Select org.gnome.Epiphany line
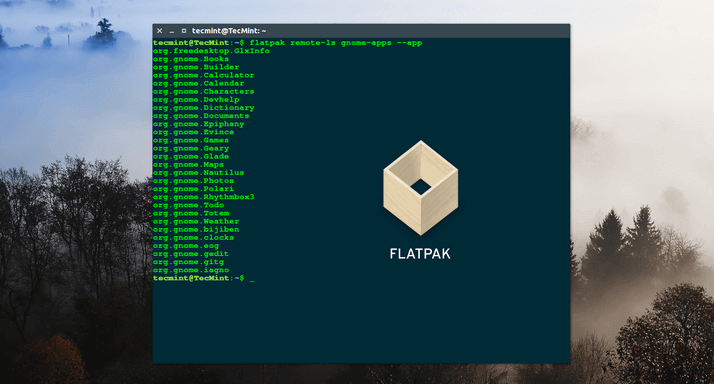 click(x=199, y=124)
